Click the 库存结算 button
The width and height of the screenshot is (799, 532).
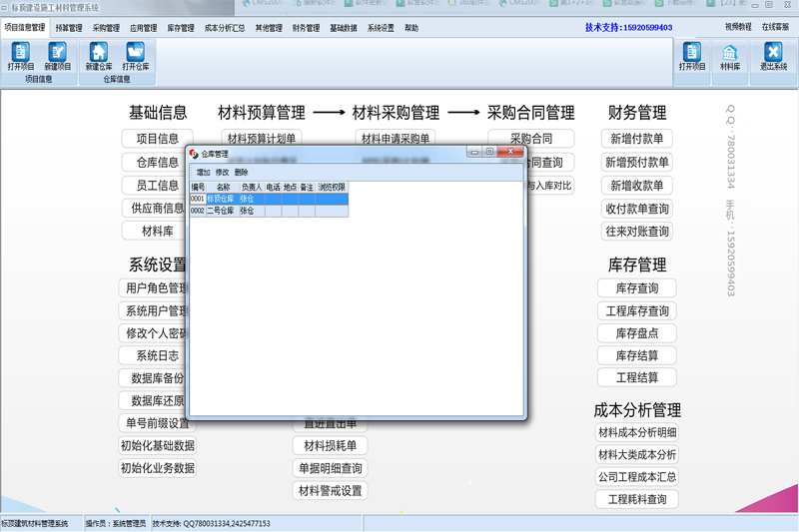pos(636,355)
